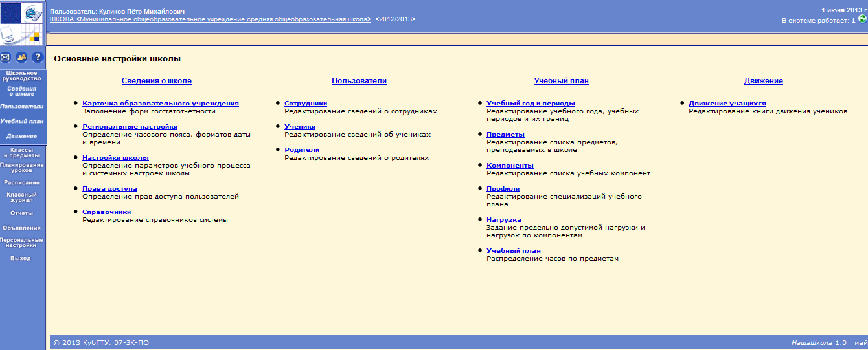Open Школьное руководство in sidebar
868x350 pixels.
[22, 76]
